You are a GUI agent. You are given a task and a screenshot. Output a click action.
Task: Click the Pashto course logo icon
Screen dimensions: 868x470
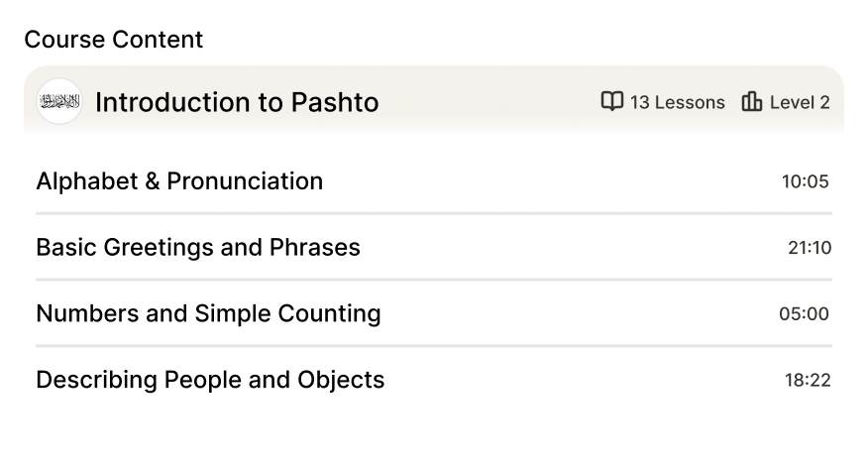tap(59, 101)
